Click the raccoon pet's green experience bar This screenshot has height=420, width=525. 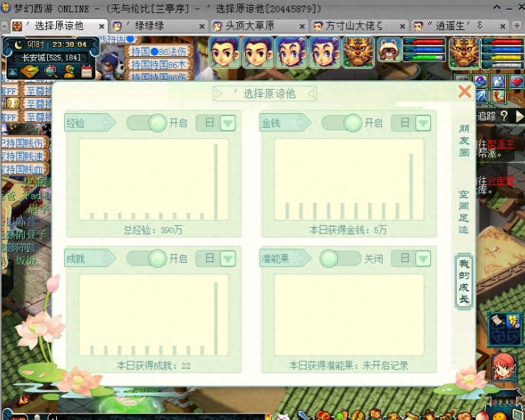[x=427, y=57]
